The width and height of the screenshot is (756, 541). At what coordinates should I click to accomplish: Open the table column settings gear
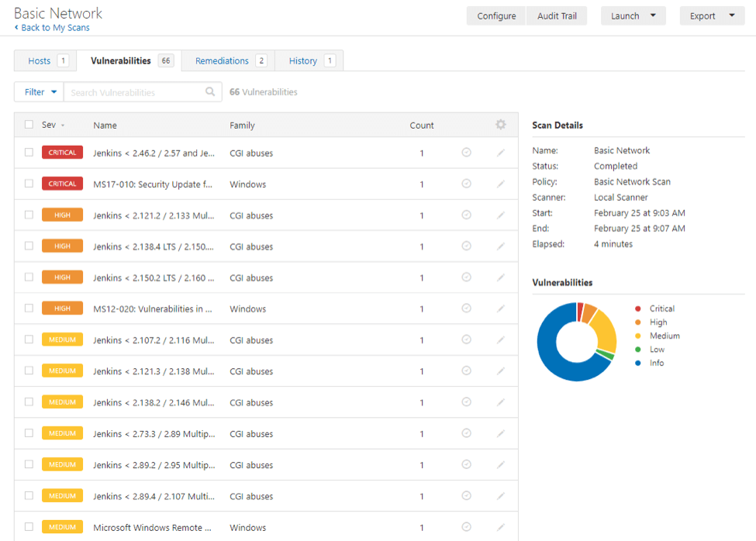coord(500,124)
